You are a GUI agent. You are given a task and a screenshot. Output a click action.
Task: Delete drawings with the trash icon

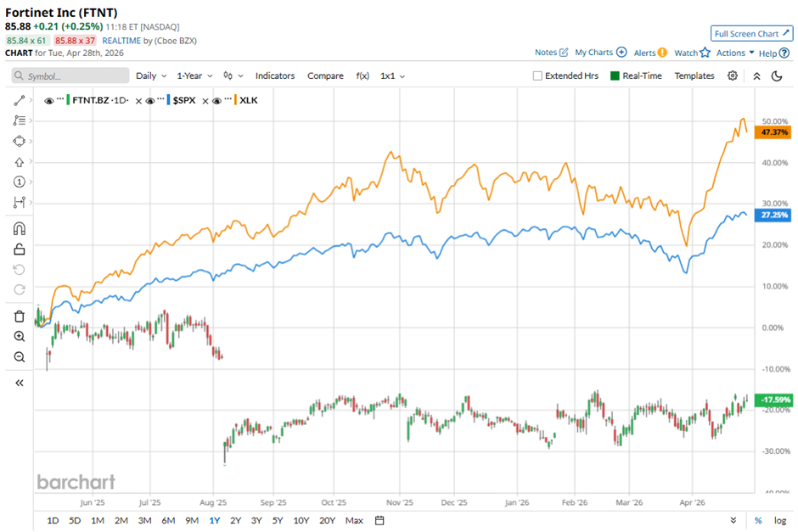[19, 316]
